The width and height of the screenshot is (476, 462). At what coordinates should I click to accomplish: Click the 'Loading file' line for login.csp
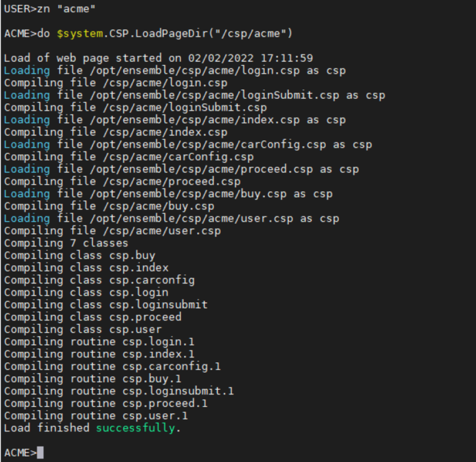(174, 70)
